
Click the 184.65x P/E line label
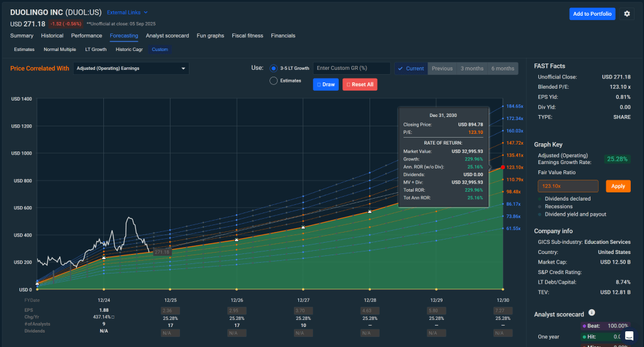pos(514,106)
